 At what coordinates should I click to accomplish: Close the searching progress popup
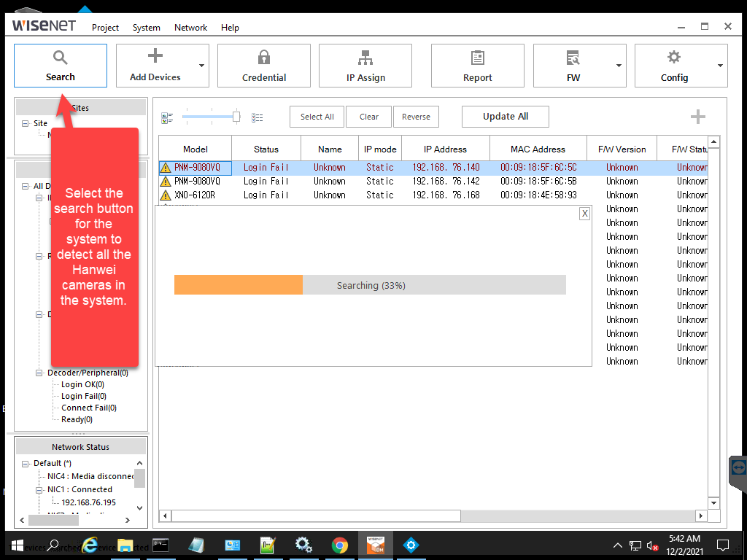(x=584, y=213)
